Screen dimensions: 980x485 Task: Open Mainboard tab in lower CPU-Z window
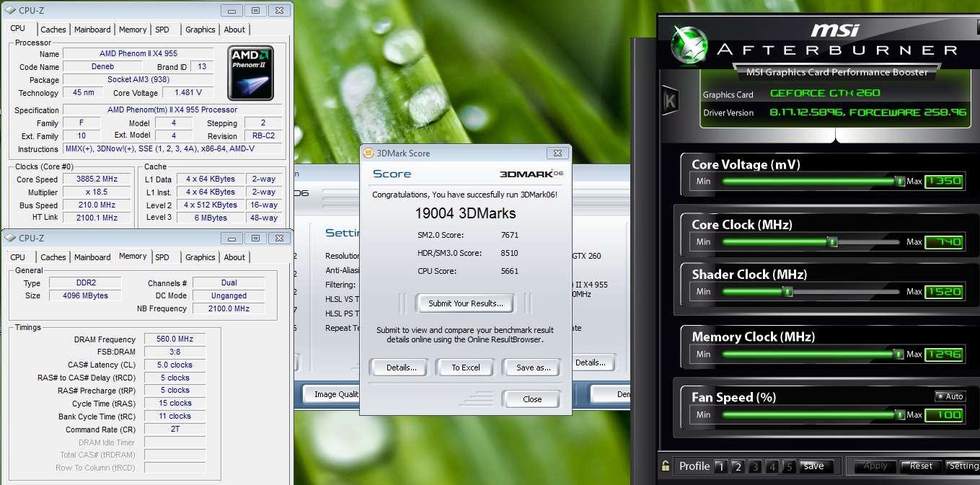pyautogui.click(x=93, y=257)
